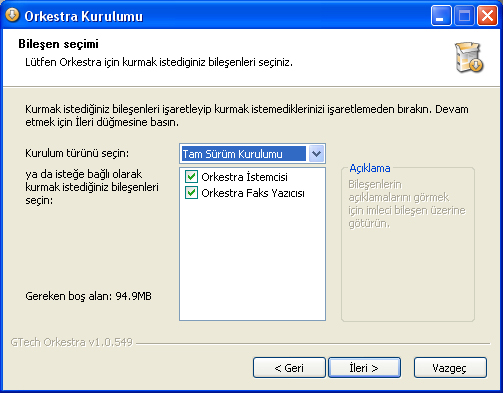This screenshot has height=393, width=503.
Task: Click the Orkestra Kurulumu title bar text
Action: click(84, 16)
